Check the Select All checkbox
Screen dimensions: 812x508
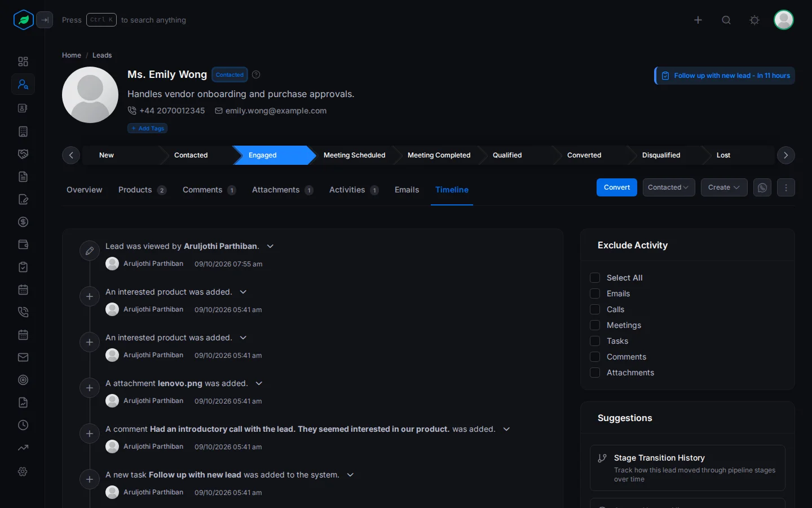[595, 278]
